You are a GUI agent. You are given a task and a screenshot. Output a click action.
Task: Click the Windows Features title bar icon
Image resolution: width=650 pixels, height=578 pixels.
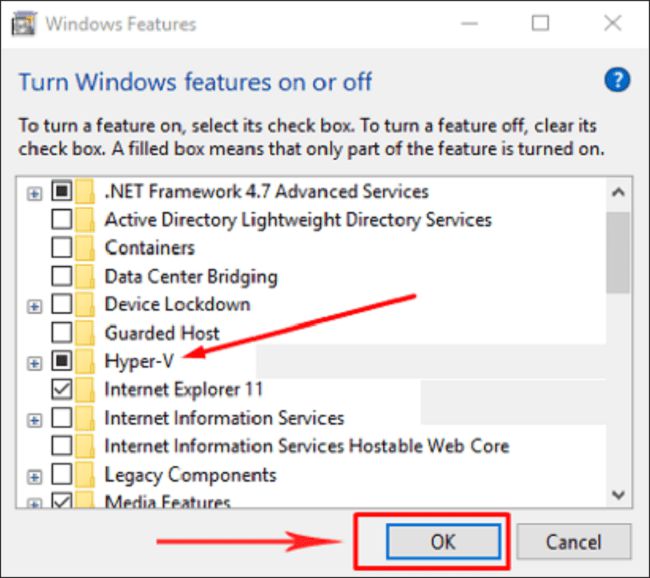(24, 24)
